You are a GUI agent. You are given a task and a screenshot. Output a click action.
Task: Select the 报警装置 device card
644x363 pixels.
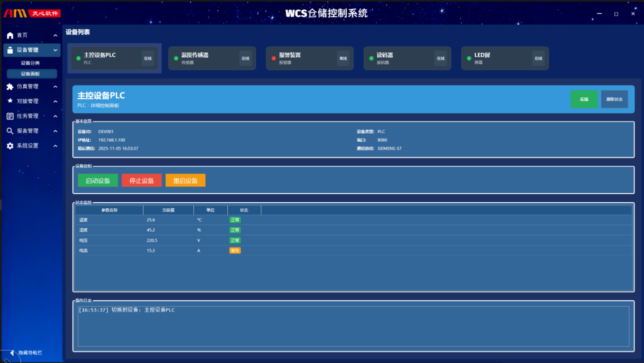point(310,58)
